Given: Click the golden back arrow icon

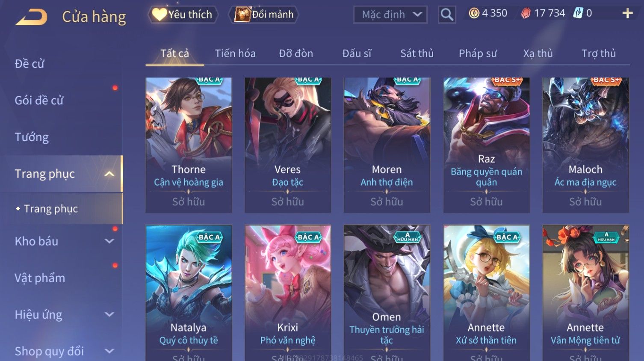Looking at the screenshot, I should click(x=32, y=17).
